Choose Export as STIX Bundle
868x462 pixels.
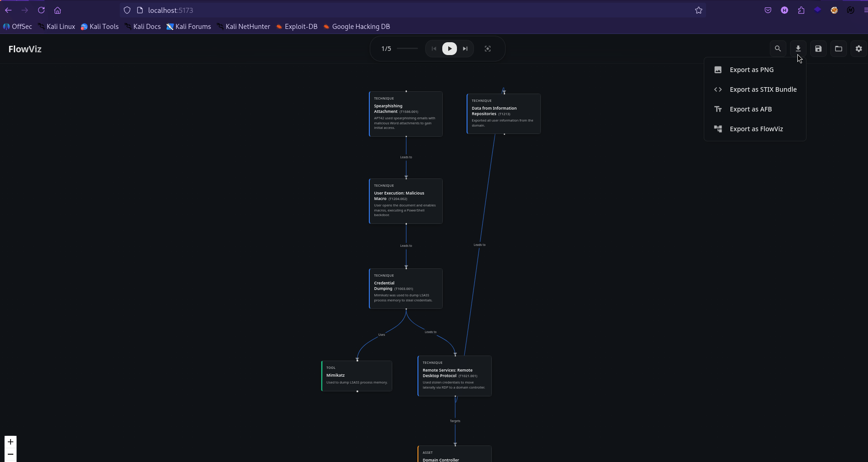762,89
